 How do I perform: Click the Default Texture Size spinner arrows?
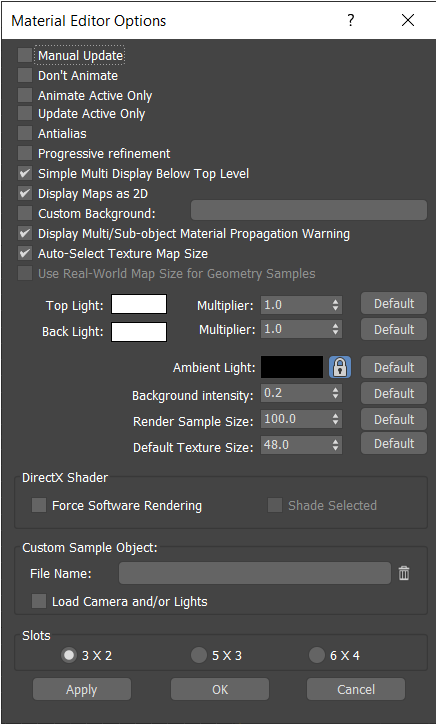point(335,445)
